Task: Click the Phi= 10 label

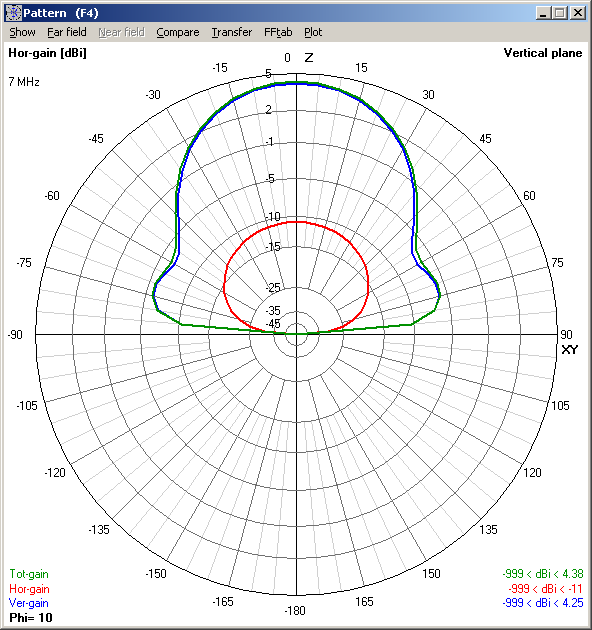Action: pos(31,618)
